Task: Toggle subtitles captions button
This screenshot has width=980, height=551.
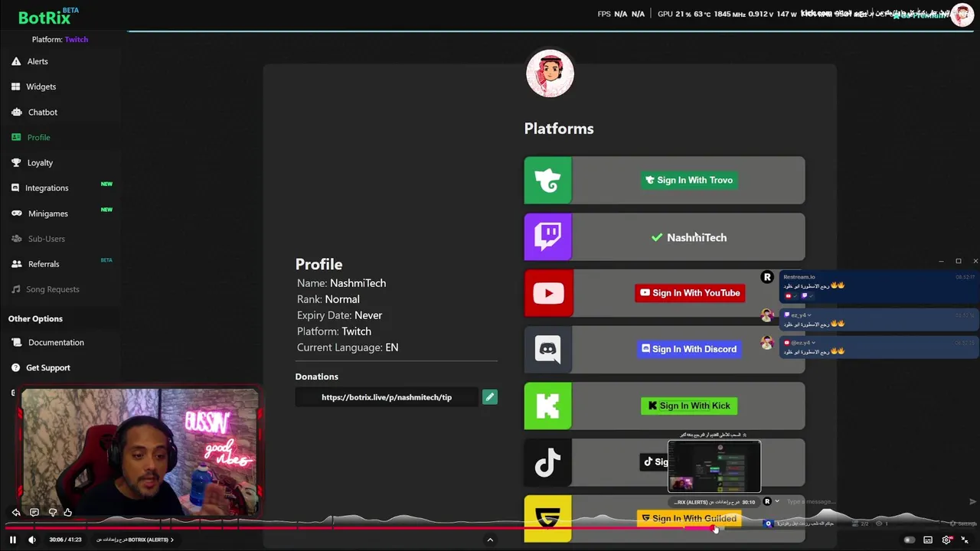Action: tap(928, 540)
